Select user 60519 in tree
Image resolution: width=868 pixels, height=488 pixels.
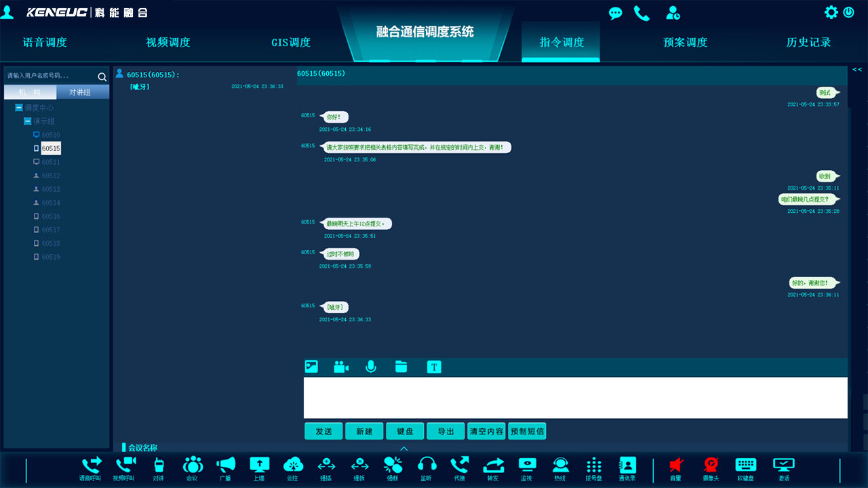pyautogui.click(x=51, y=257)
